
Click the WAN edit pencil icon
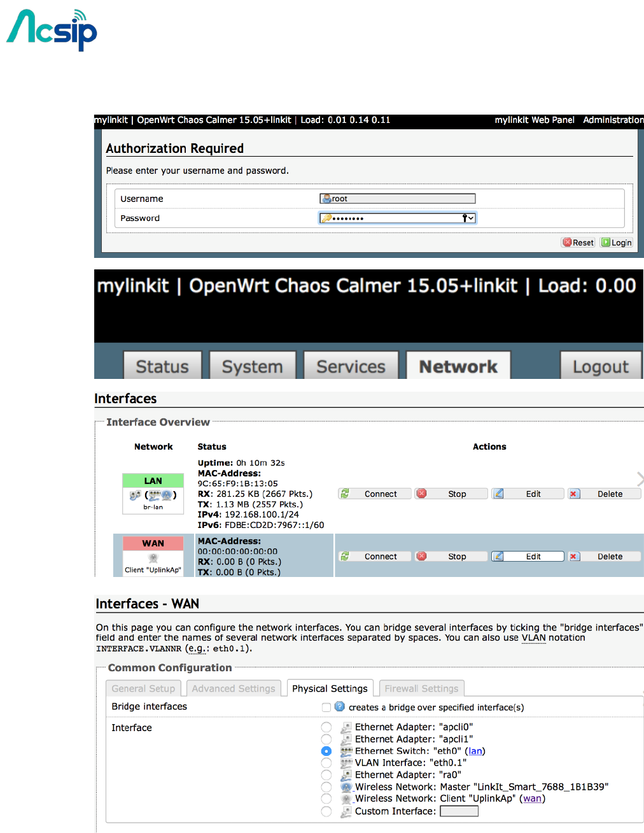coord(498,556)
